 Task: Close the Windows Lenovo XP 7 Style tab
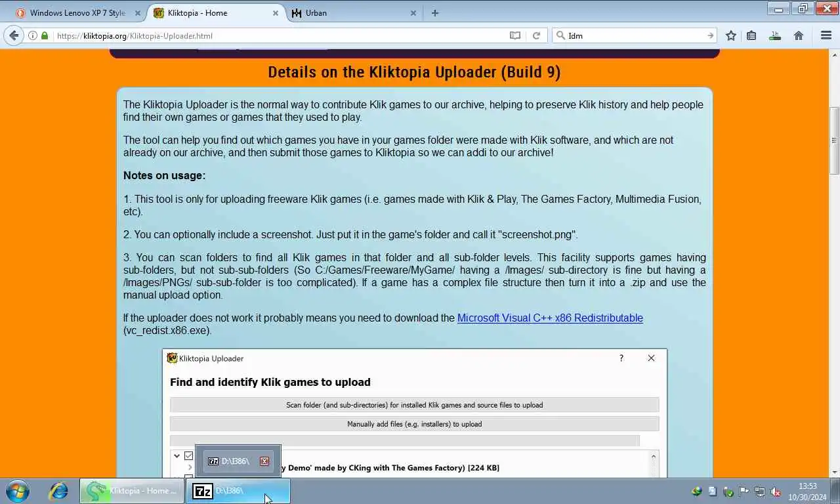137,12
